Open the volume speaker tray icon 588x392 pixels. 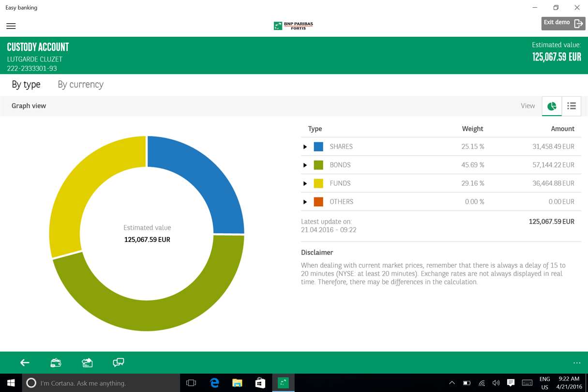click(x=496, y=383)
